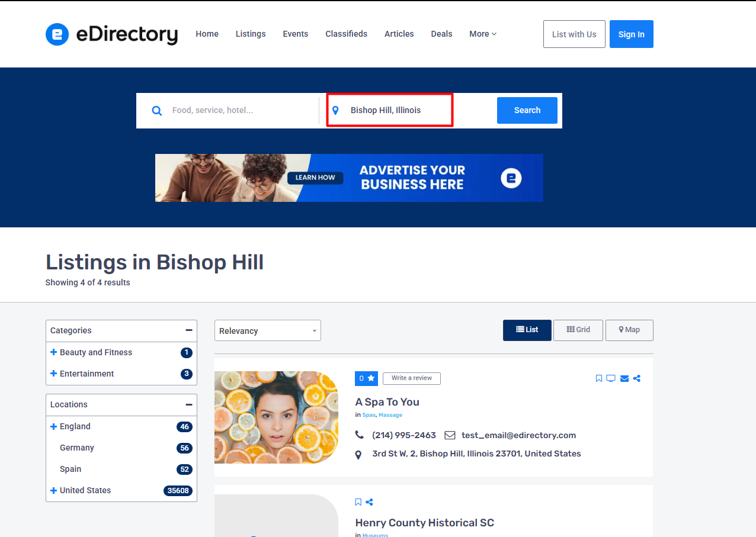Click Showing 4 of 4 results text

(x=88, y=282)
